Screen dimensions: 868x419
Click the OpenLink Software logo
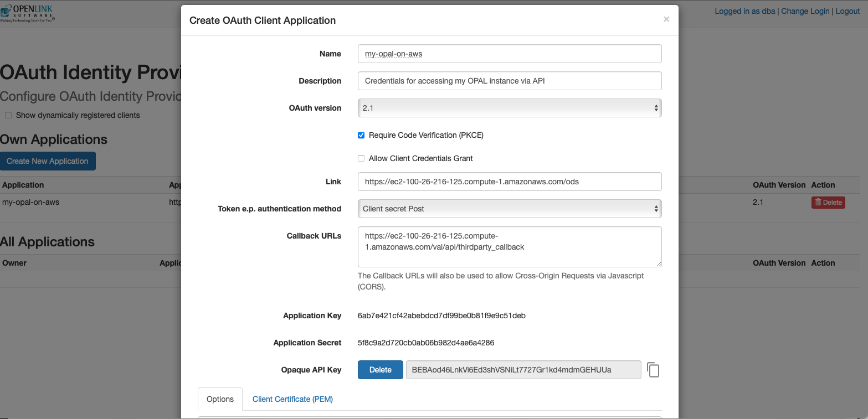[28, 13]
